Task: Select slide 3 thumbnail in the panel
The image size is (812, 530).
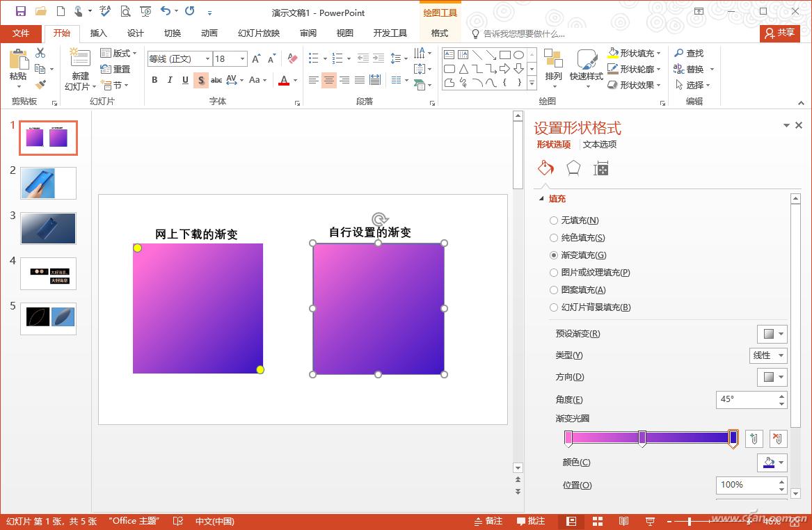Action: tap(48, 227)
